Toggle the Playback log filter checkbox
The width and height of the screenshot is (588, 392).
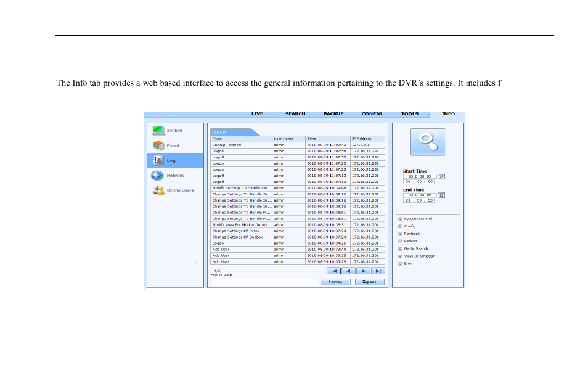point(401,234)
